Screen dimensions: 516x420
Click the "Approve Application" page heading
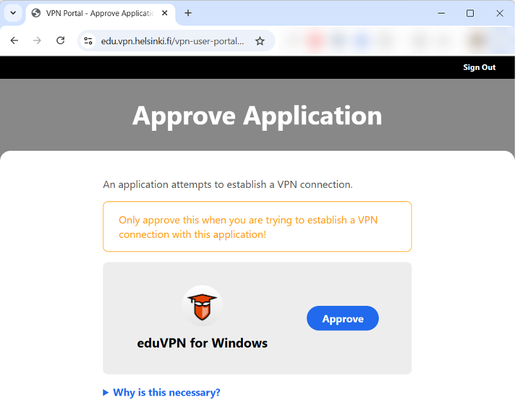click(x=257, y=116)
